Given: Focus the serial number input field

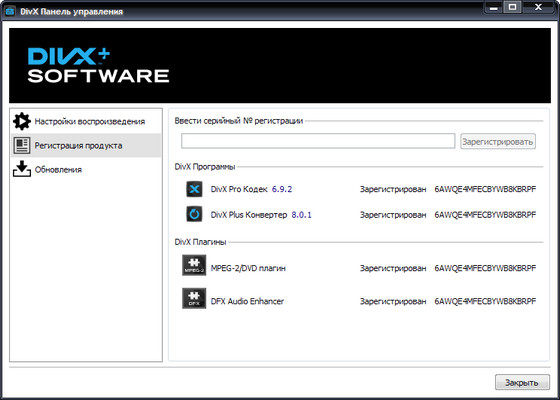Looking at the screenshot, I should (x=318, y=141).
